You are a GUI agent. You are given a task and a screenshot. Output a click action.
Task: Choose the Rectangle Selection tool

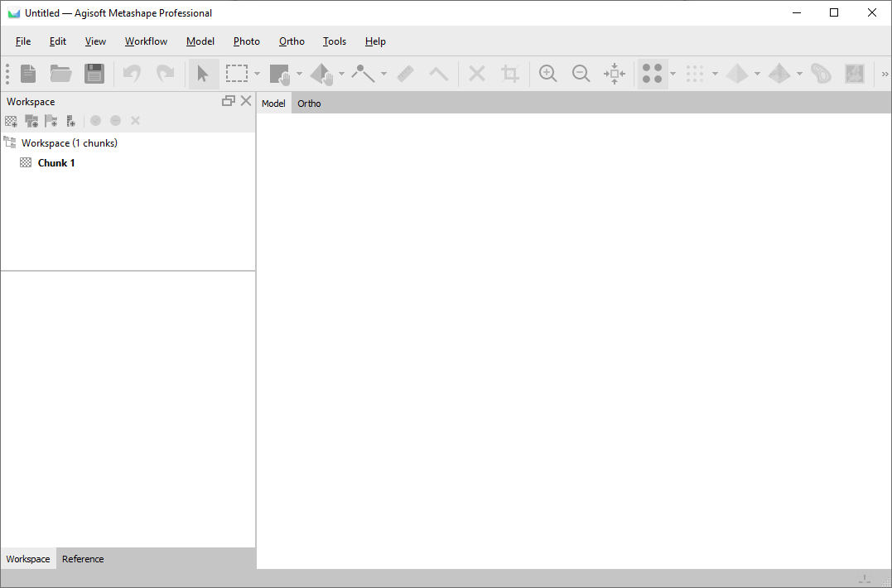237,74
